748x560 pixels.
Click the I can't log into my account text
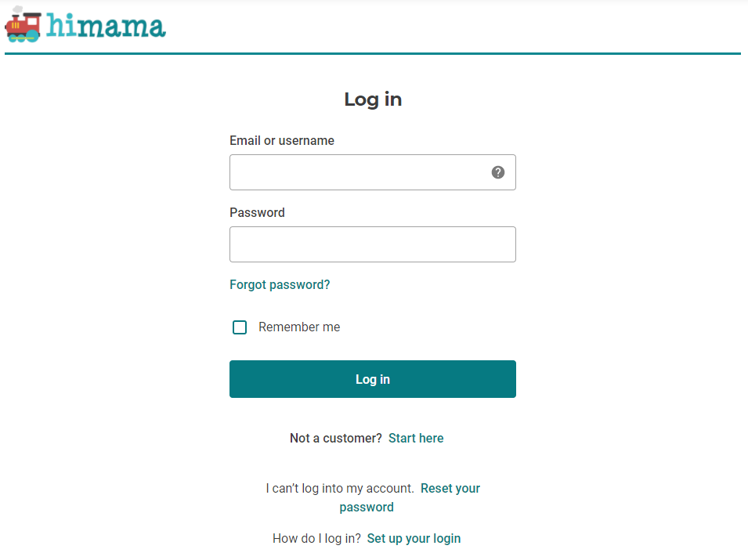(x=338, y=488)
